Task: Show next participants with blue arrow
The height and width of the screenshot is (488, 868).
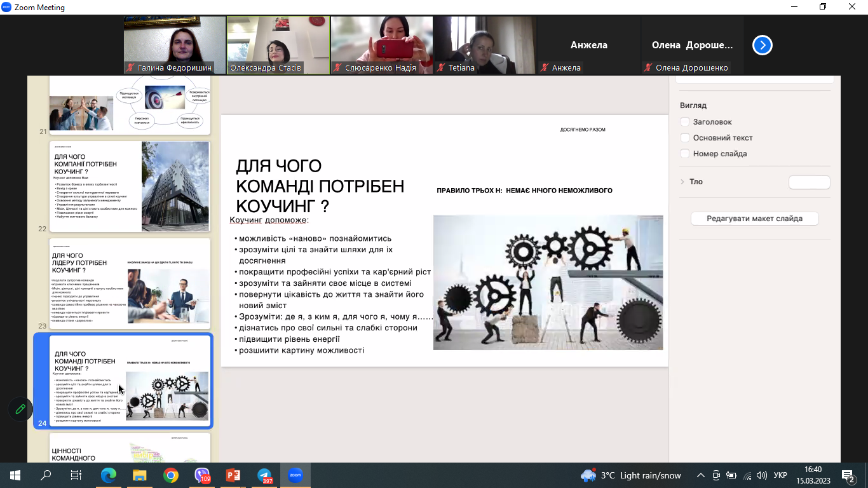Action: [x=762, y=45]
